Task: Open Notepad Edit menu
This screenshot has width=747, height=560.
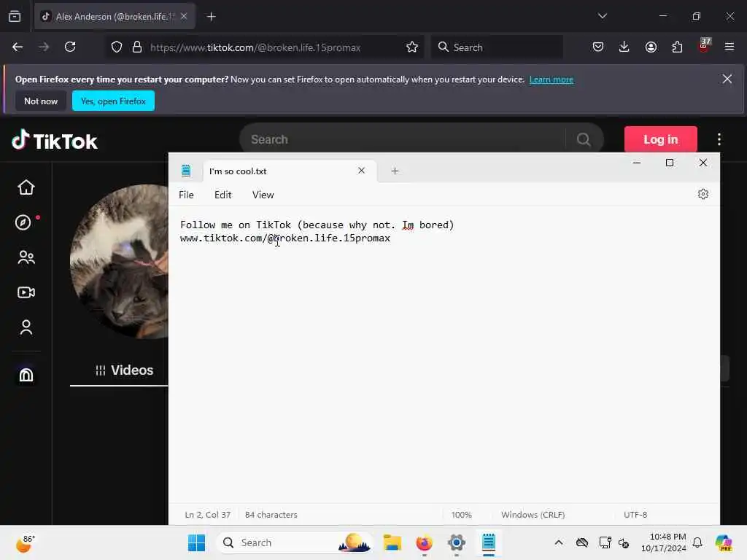Action: pyautogui.click(x=223, y=195)
